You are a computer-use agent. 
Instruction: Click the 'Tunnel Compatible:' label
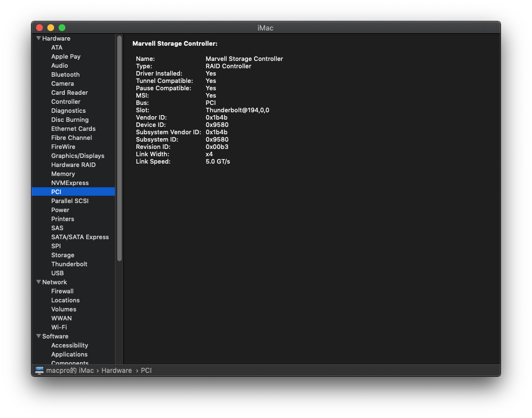(x=165, y=81)
